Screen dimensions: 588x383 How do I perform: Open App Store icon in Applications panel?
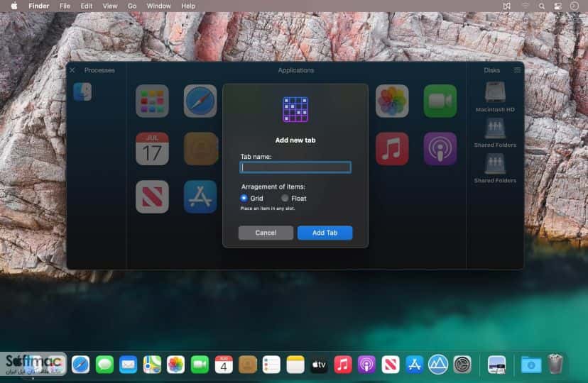pos(200,197)
